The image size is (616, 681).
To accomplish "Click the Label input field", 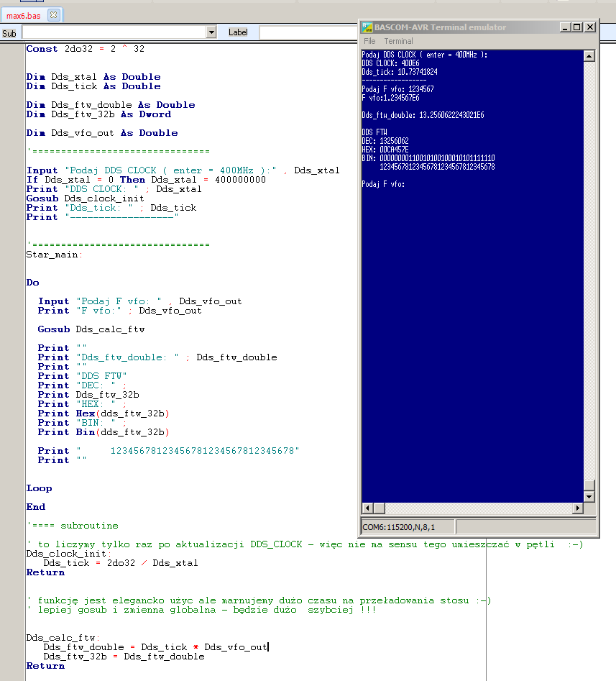I will [x=308, y=32].
